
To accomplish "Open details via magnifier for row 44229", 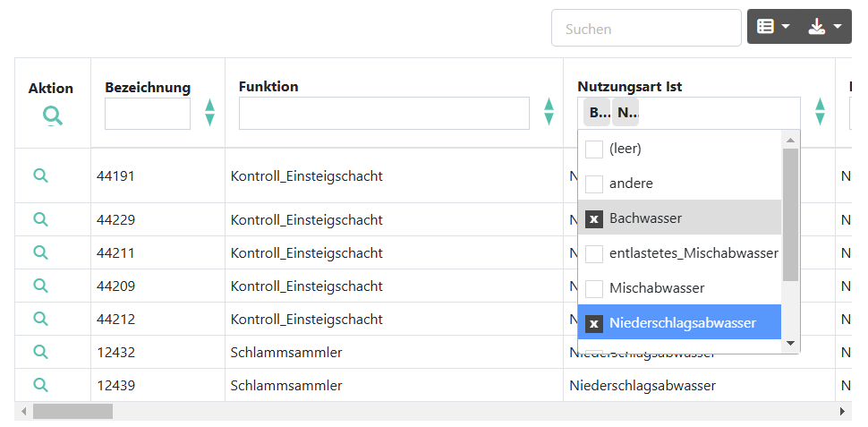I will [40, 219].
